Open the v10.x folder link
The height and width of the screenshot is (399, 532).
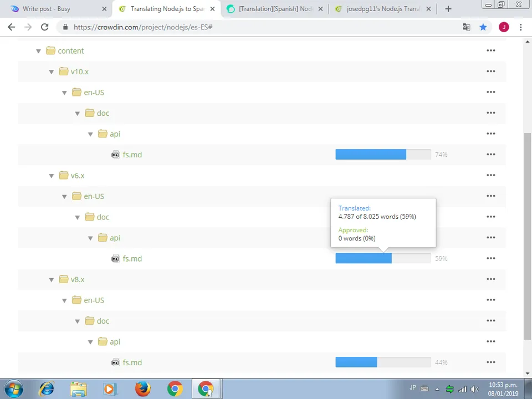[80, 71]
